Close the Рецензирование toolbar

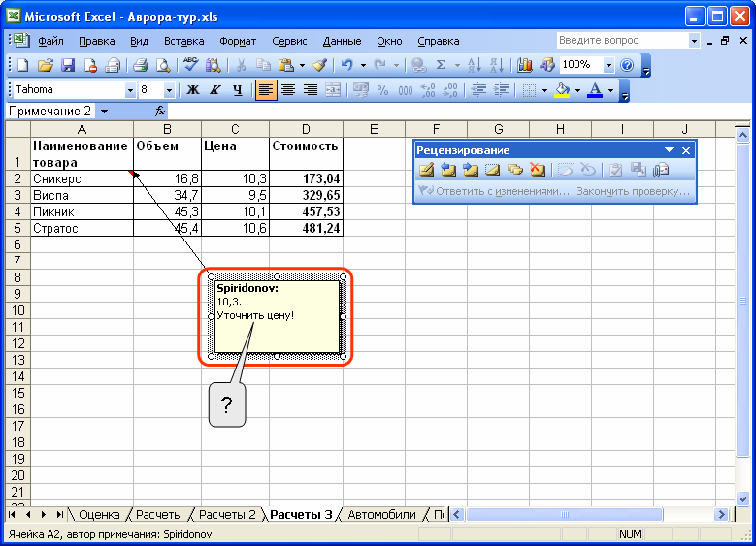point(686,151)
